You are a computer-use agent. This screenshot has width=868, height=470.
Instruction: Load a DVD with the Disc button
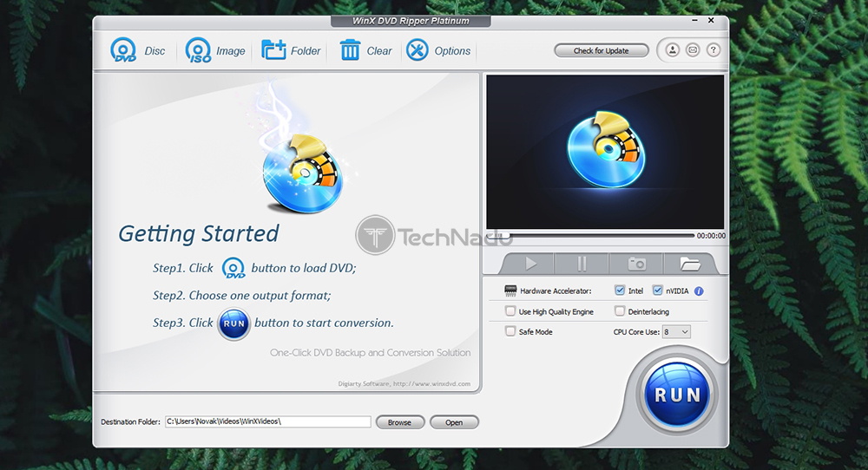tap(138, 50)
